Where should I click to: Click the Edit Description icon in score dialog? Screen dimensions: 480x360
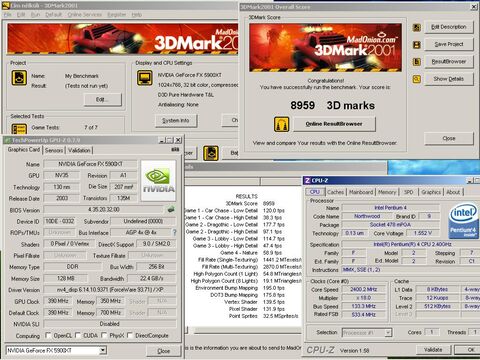point(417,27)
